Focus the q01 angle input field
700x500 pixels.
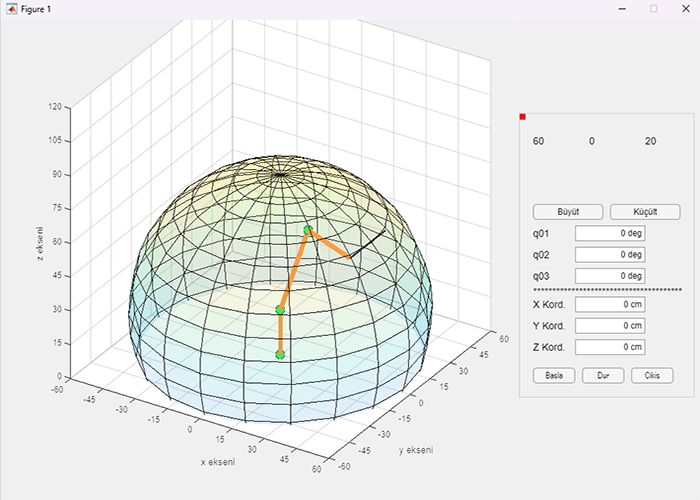(610, 233)
